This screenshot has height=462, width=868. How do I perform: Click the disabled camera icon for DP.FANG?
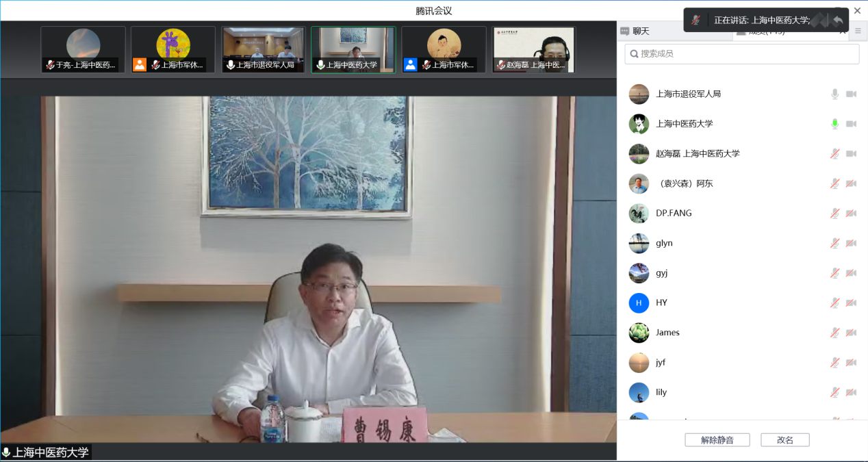point(851,213)
